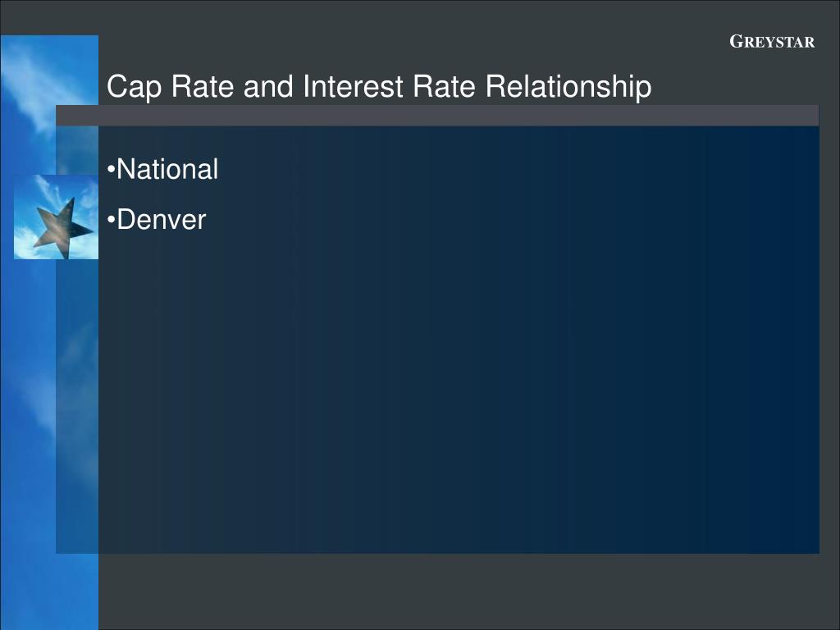
Task: Click the slide title about Cap Rate
Action: (379, 86)
